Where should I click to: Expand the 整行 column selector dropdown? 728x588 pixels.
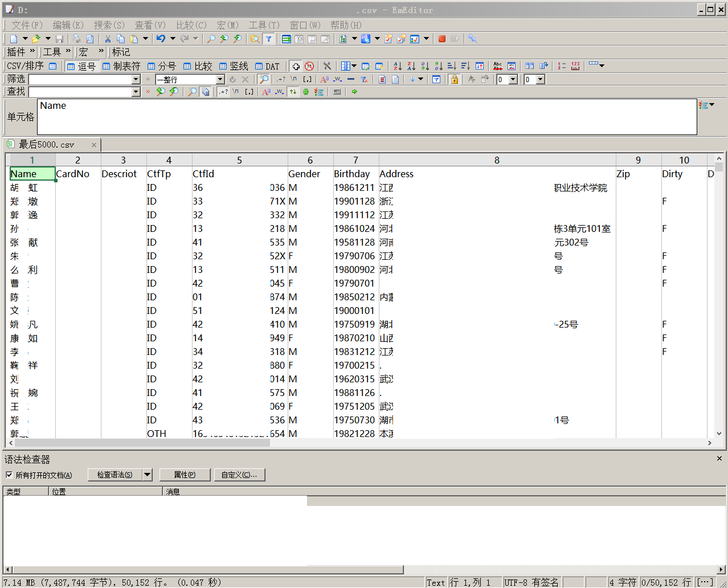(x=220, y=79)
